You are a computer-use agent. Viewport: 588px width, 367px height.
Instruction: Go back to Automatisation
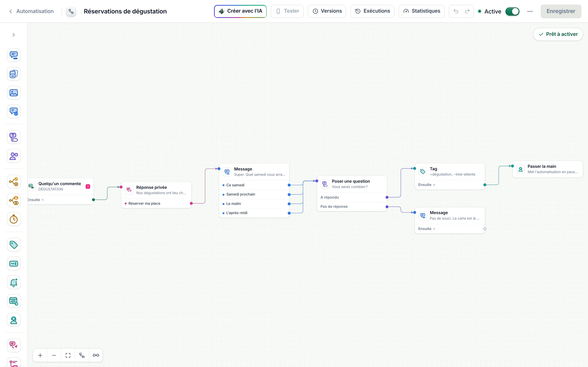31,11
